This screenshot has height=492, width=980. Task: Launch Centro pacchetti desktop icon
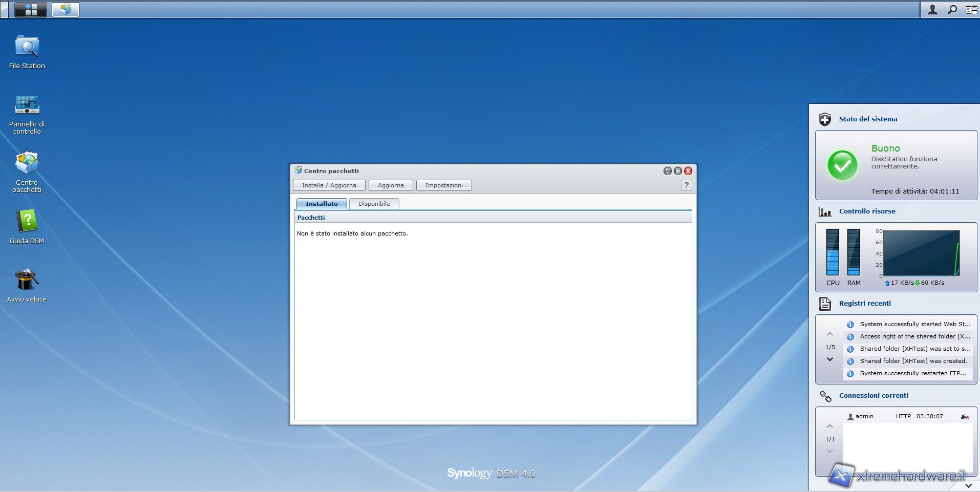point(27,164)
